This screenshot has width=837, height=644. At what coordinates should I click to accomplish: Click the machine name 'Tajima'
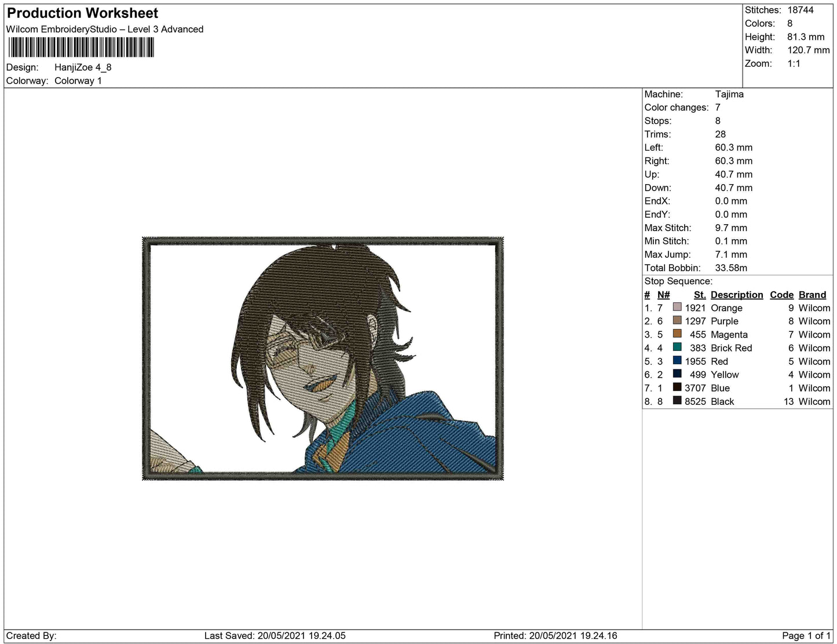(729, 94)
